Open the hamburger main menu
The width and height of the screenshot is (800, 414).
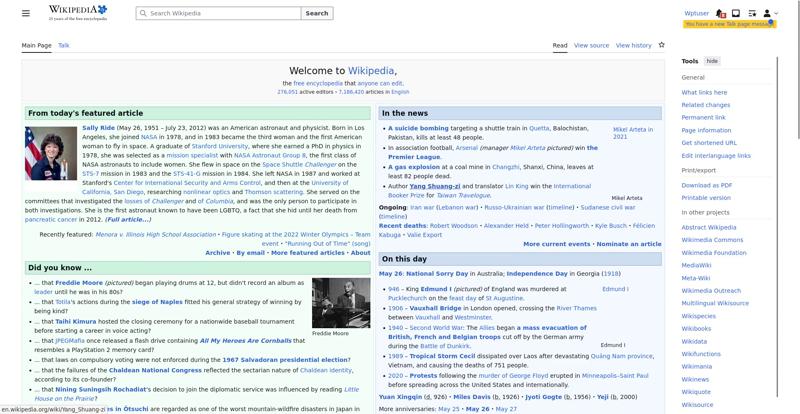pyautogui.click(x=26, y=13)
